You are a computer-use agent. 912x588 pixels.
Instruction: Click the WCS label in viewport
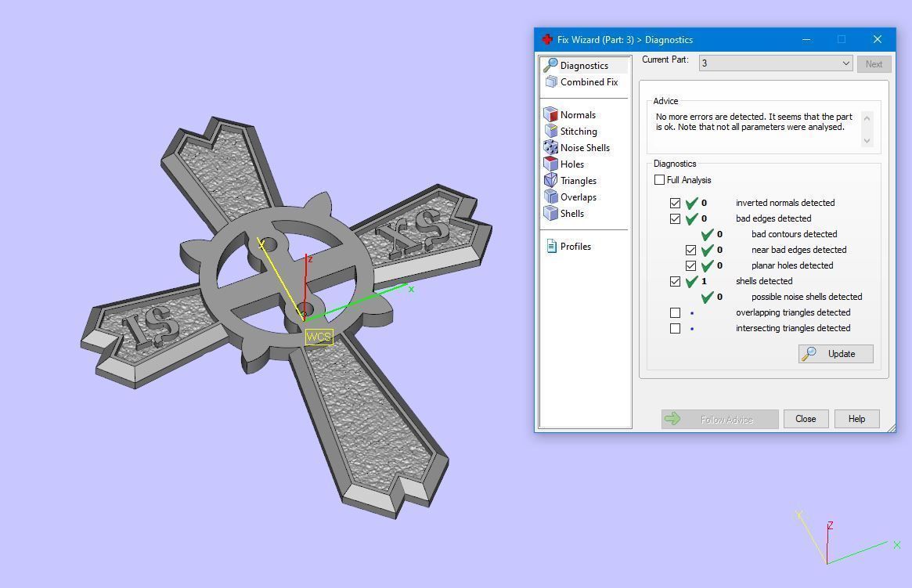pyautogui.click(x=319, y=337)
